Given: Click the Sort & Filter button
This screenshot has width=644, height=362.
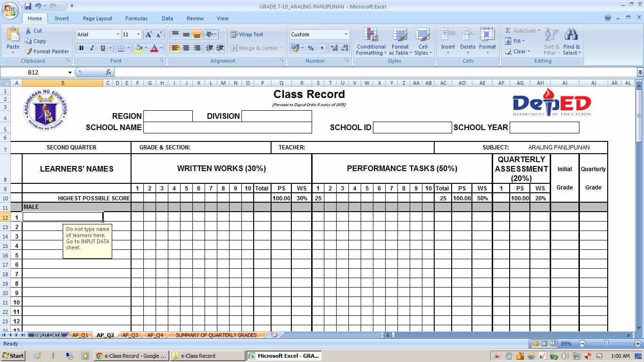Looking at the screenshot, I should (551, 42).
